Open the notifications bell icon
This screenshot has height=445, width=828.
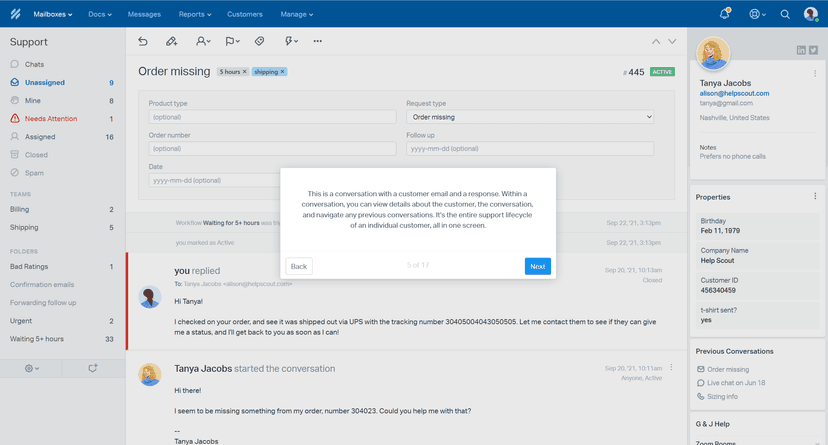(x=725, y=14)
